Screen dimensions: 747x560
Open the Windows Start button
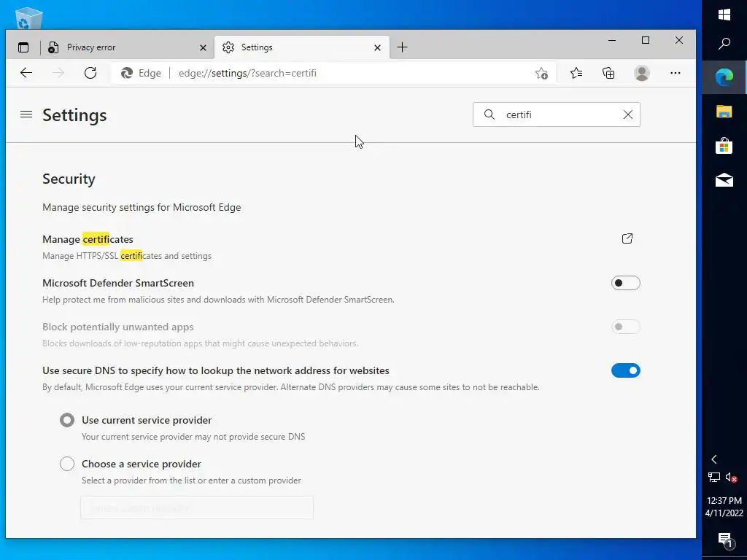(x=724, y=15)
